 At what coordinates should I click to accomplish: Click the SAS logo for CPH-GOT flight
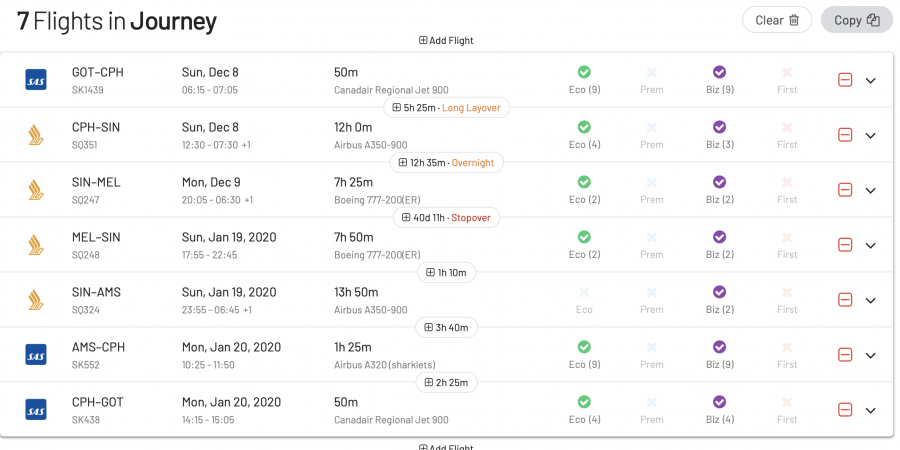pyautogui.click(x=36, y=410)
